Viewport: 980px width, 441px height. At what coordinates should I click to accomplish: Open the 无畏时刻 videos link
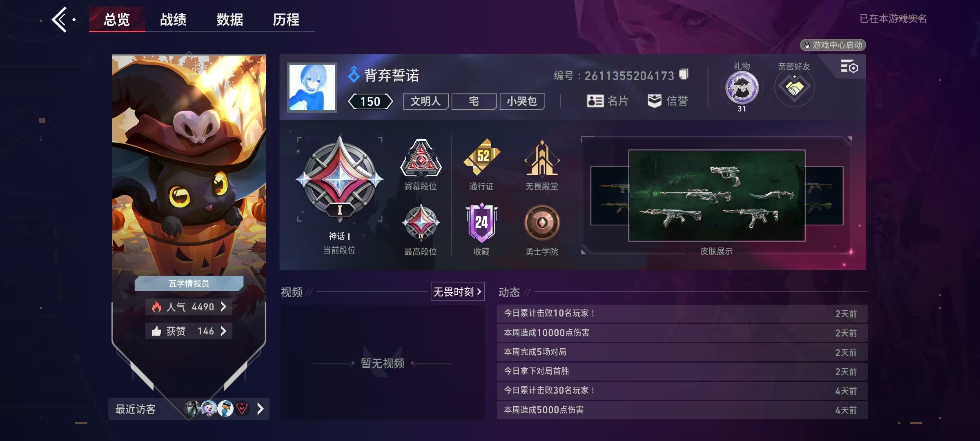coord(457,292)
